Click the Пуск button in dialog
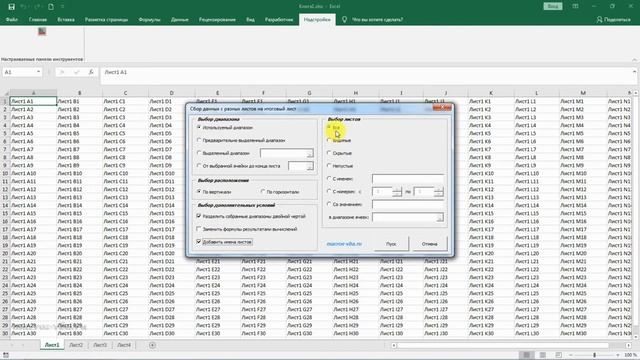 391,244
